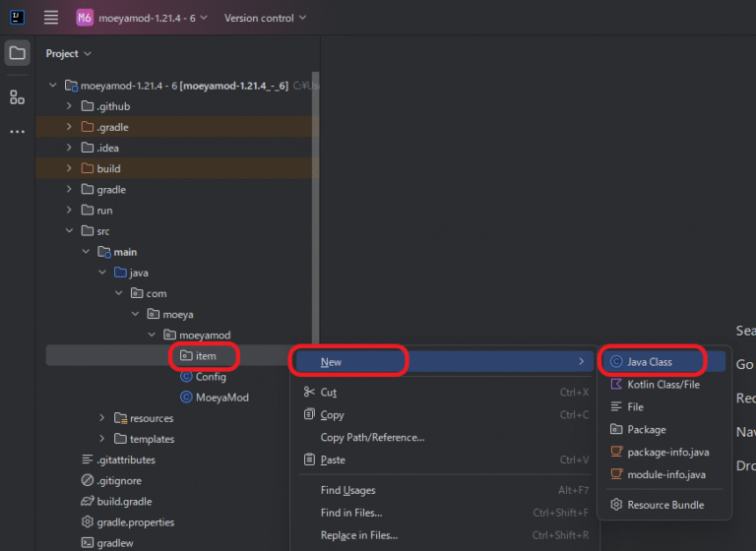The height and width of the screenshot is (551, 756).
Task: Open the IntelliJ main hamburger menu
Action: [51, 18]
